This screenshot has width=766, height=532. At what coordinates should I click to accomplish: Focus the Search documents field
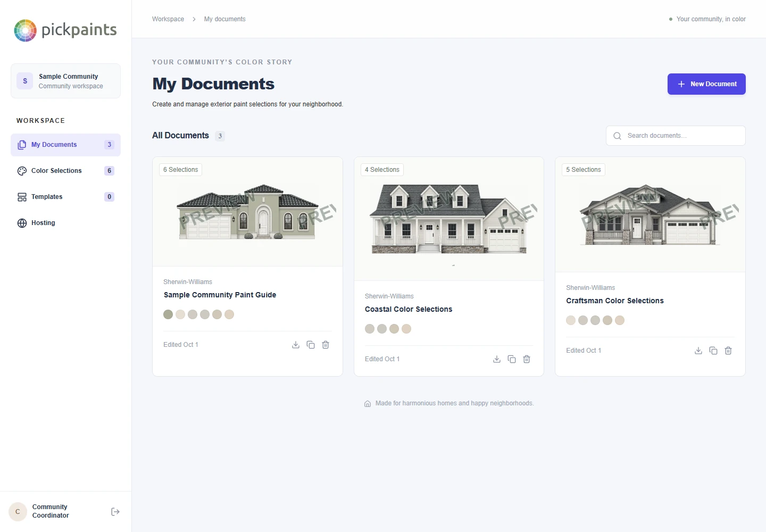tap(676, 136)
